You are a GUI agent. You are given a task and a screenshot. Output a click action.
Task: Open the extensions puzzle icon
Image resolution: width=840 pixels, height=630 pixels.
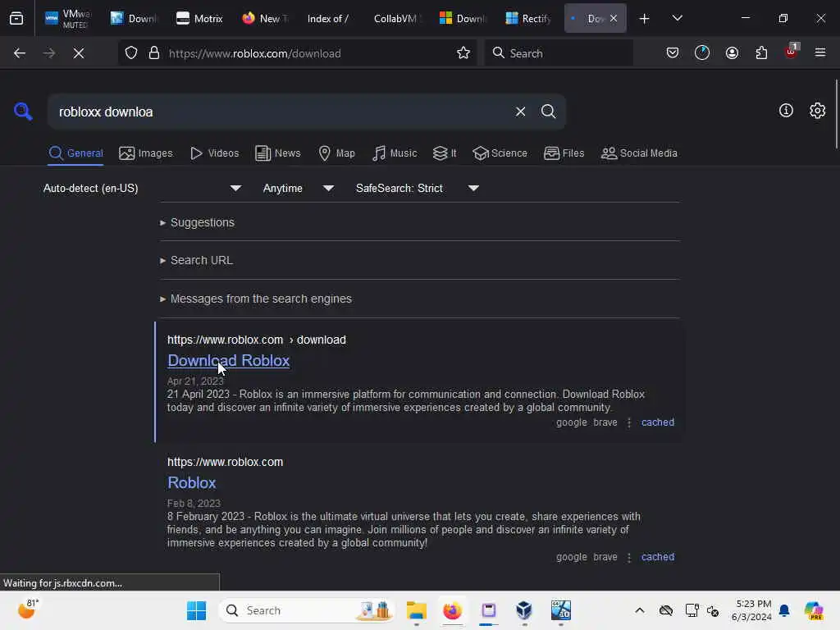761,53
